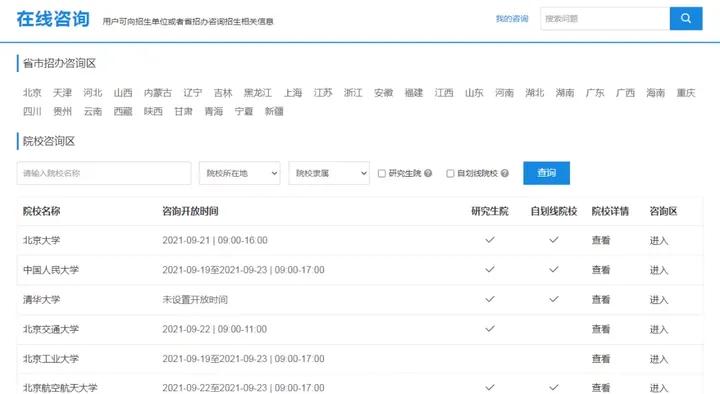The height and width of the screenshot is (394, 720).
Task: Click the blue search magnifier icon
Action: [686, 18]
